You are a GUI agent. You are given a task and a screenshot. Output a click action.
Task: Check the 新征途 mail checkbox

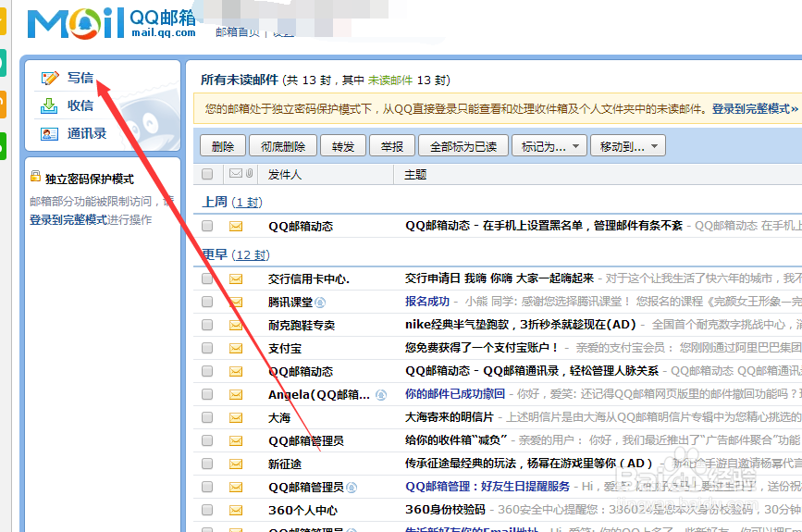coord(207,464)
